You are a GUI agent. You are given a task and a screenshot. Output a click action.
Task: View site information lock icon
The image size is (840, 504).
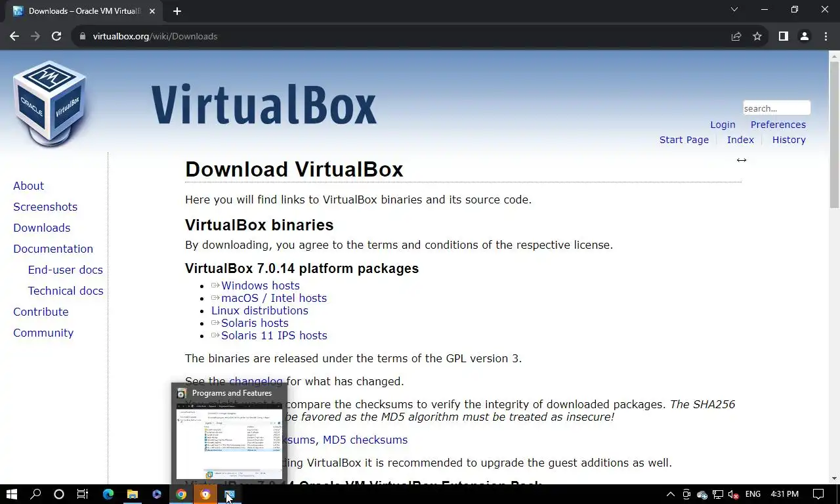click(x=82, y=36)
